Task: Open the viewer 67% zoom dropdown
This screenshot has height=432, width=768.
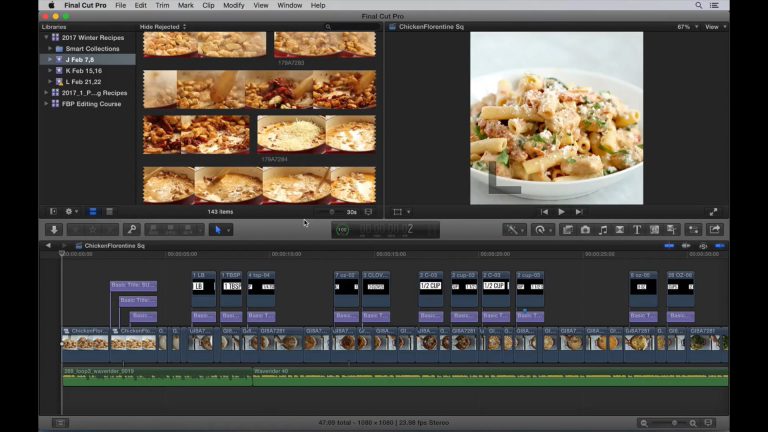Action: (687, 27)
